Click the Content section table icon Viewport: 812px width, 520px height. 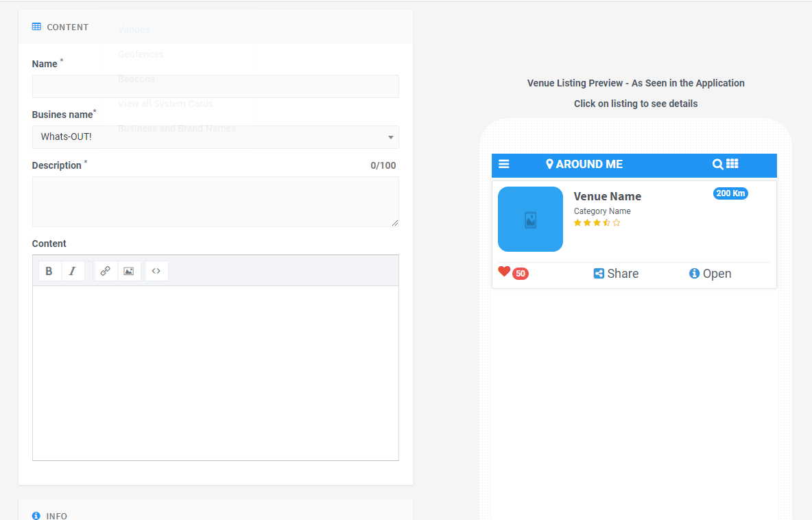[36, 27]
